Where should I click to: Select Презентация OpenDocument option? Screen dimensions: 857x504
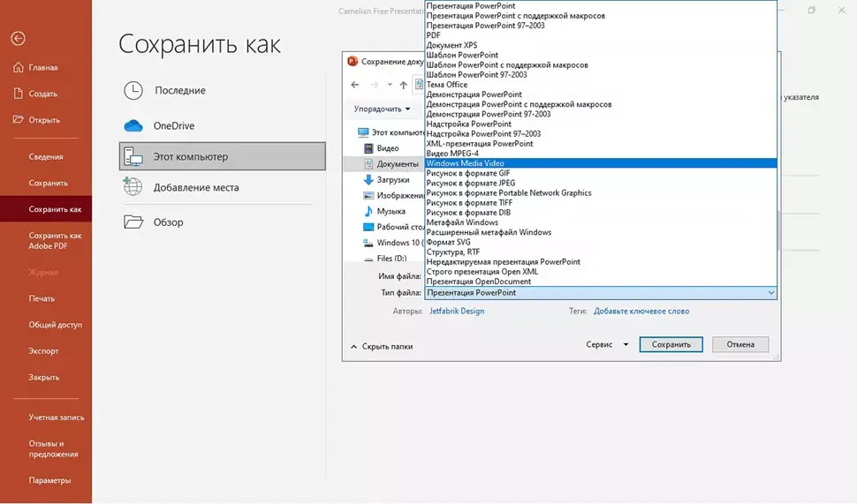point(601,282)
